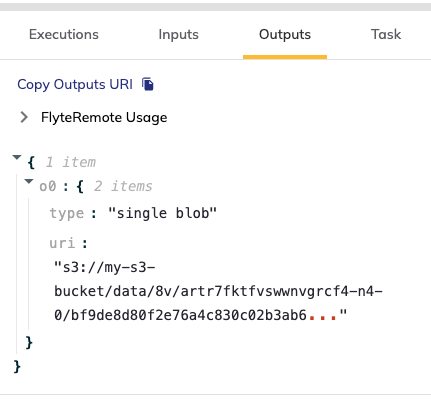Go to the Task tab

(x=386, y=34)
